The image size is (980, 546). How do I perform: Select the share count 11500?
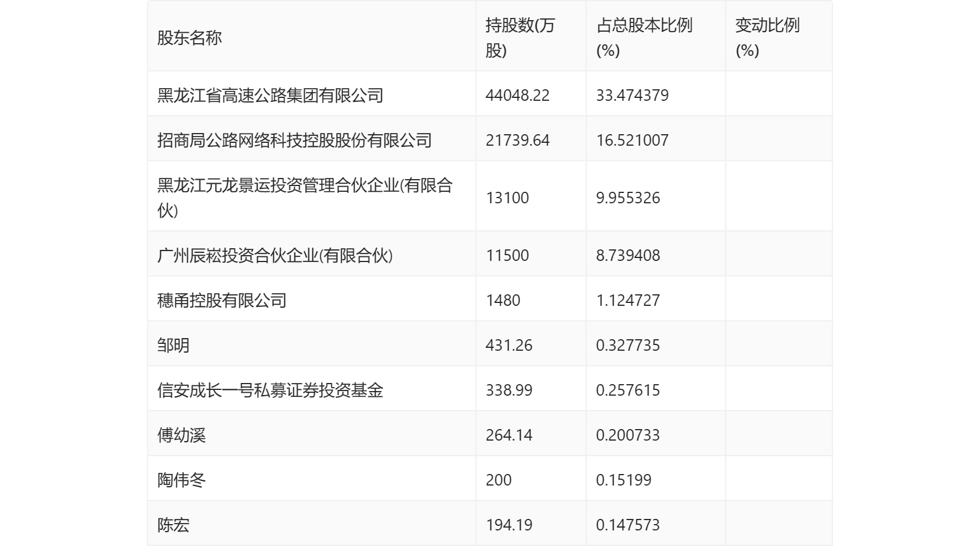pyautogui.click(x=507, y=255)
